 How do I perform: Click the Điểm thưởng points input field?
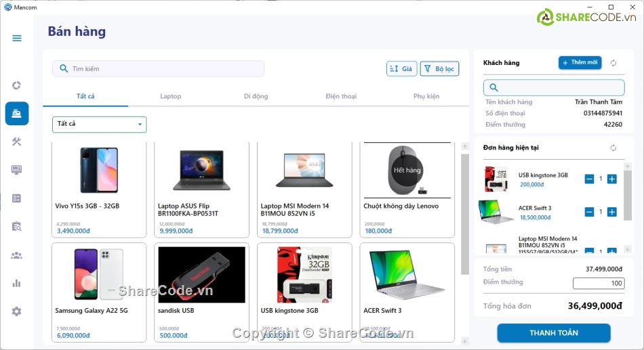[598, 283]
